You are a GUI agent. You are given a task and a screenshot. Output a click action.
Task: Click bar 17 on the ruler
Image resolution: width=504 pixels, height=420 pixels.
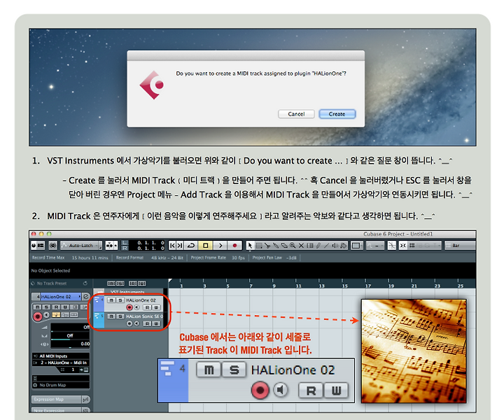tap(367, 286)
